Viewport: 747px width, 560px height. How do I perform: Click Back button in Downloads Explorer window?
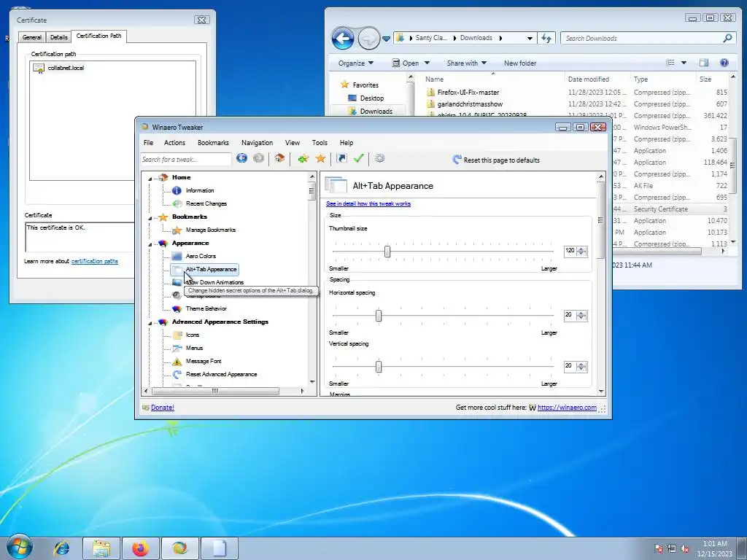click(343, 38)
